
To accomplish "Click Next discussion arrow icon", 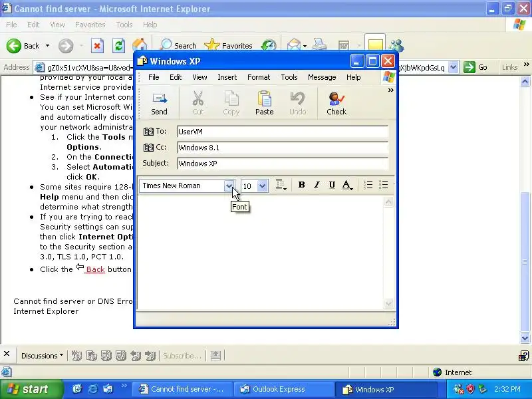I will 150,356.
